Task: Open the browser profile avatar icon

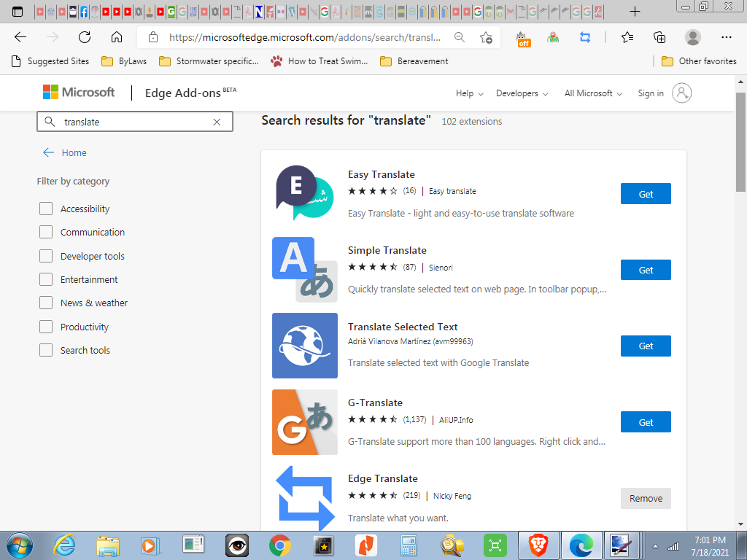Action: click(x=693, y=37)
